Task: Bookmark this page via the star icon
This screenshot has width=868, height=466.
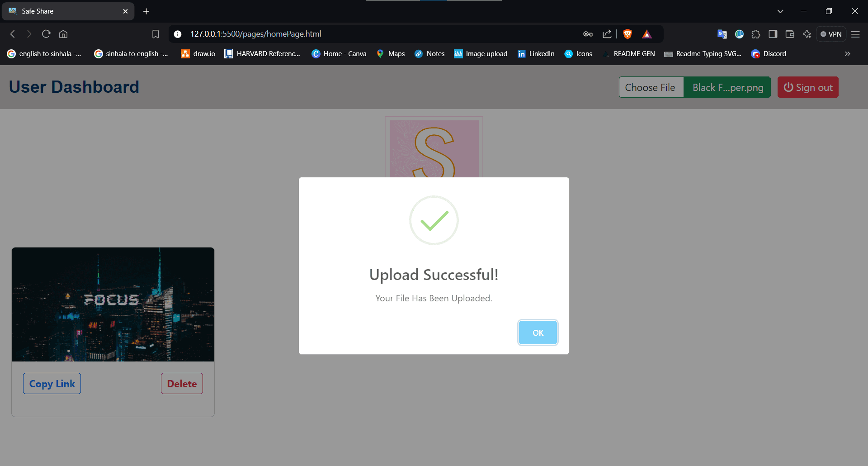Action: [156, 34]
